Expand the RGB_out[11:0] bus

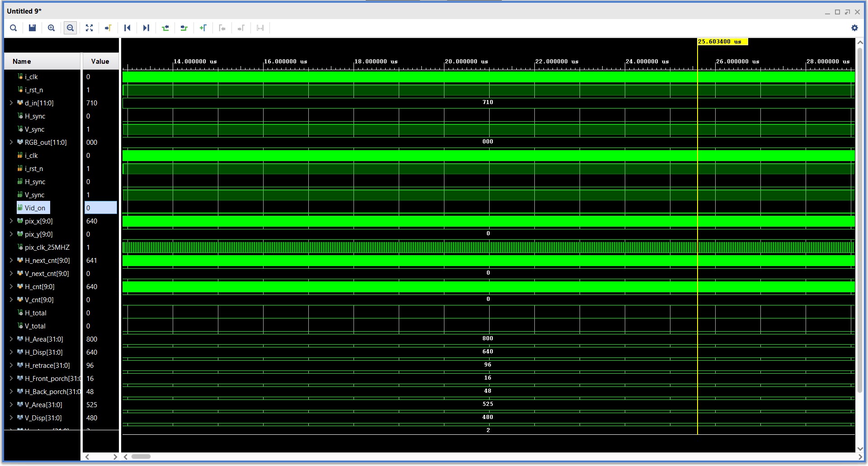point(11,142)
